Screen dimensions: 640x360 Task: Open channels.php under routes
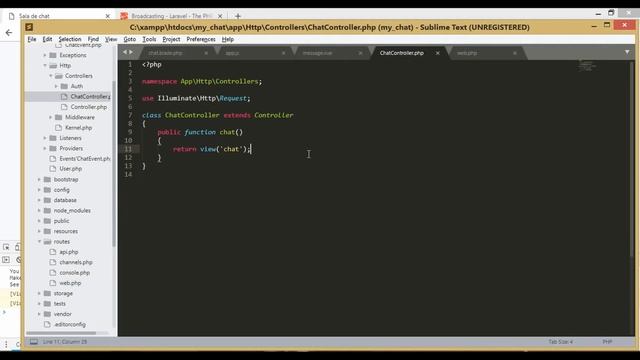point(76,262)
